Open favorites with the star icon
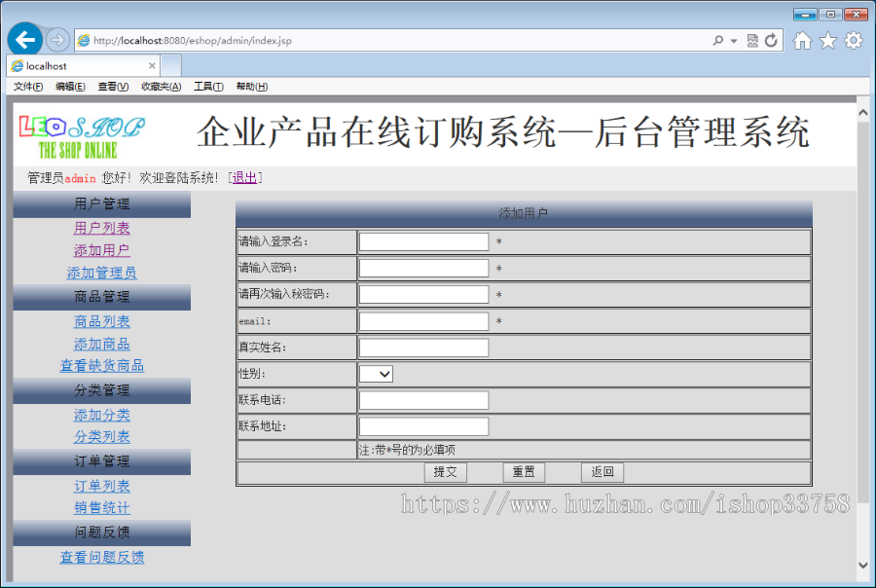This screenshot has width=876, height=588. (827, 40)
